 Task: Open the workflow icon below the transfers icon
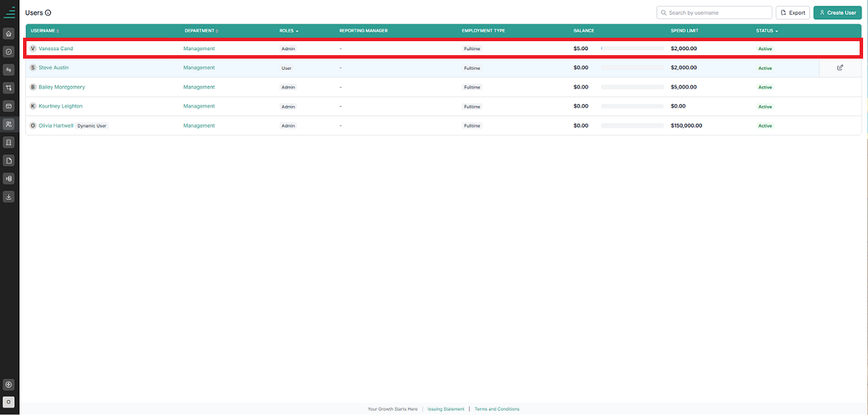[8, 88]
